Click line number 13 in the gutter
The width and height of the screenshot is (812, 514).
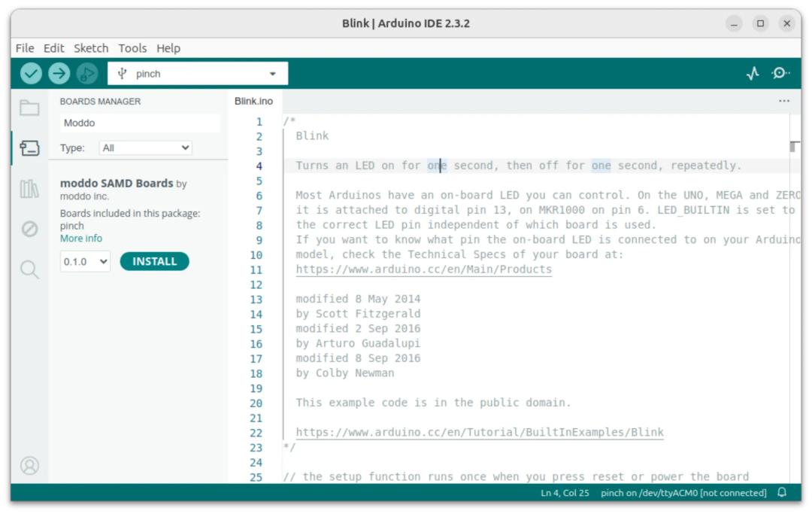click(256, 300)
